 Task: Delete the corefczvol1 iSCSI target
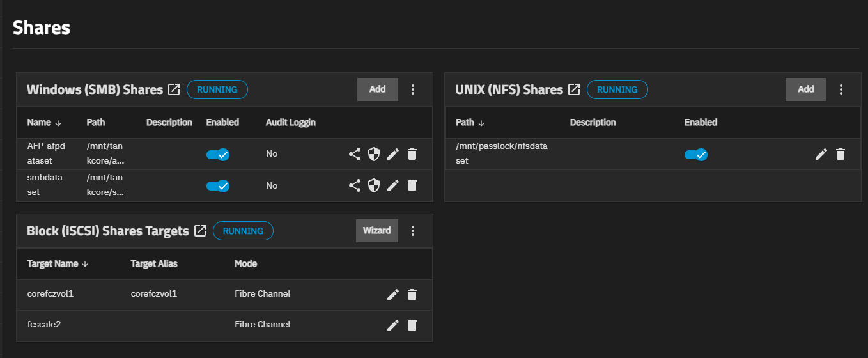point(412,294)
